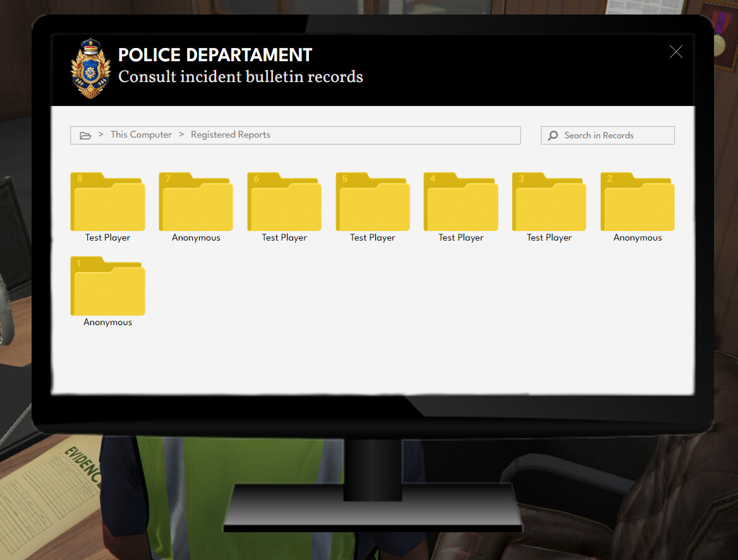Click Test Player label under folder 4
The height and width of the screenshot is (560, 738).
(x=461, y=237)
